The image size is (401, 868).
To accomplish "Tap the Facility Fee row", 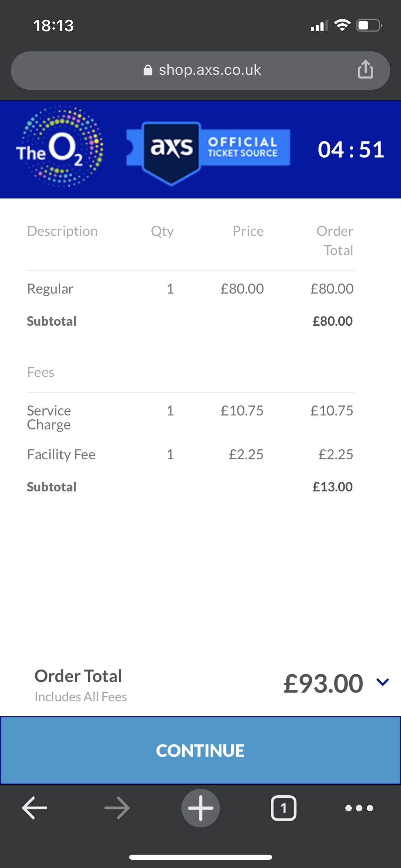I will coord(190,455).
